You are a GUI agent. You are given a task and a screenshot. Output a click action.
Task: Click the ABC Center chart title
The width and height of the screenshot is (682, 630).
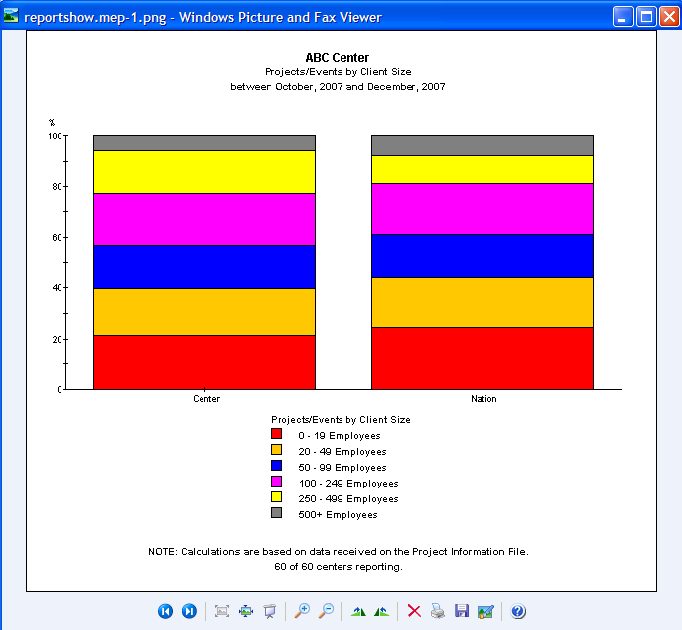point(337,57)
